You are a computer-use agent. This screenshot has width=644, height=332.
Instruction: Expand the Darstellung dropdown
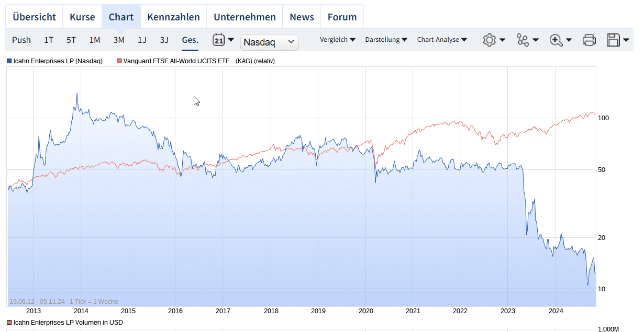tap(386, 40)
